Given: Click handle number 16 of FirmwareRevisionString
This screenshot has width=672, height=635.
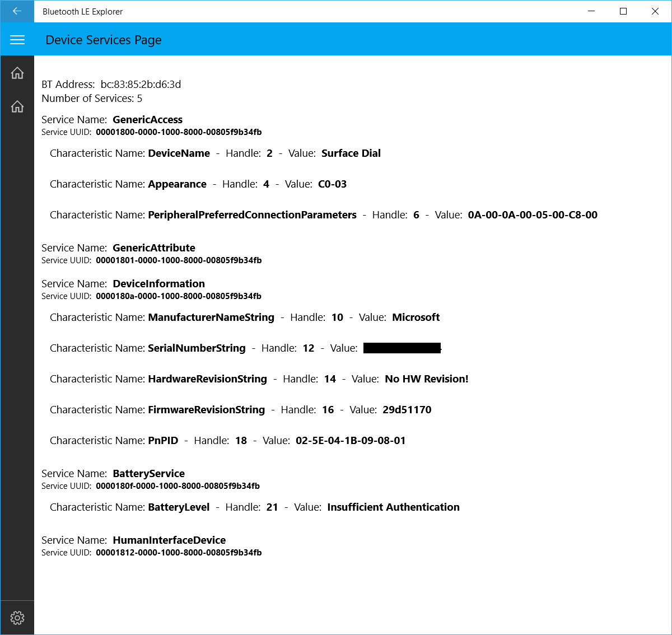Looking at the screenshot, I should click(328, 410).
